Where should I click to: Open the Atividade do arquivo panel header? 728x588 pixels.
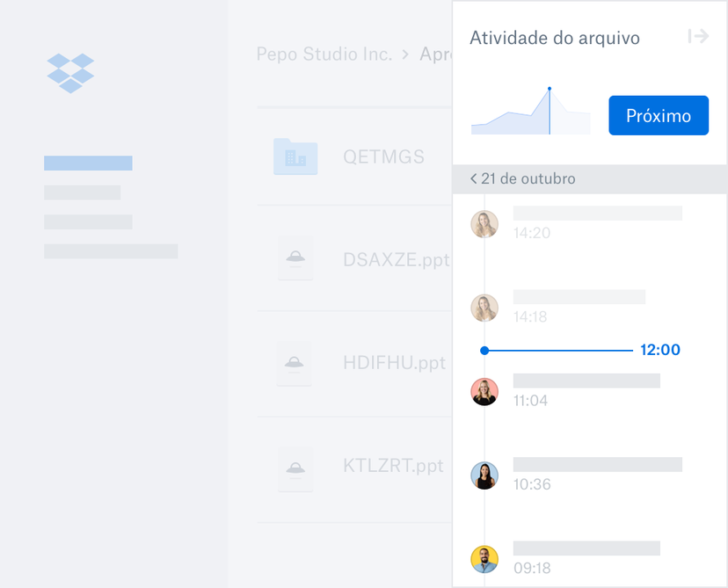[x=556, y=38]
